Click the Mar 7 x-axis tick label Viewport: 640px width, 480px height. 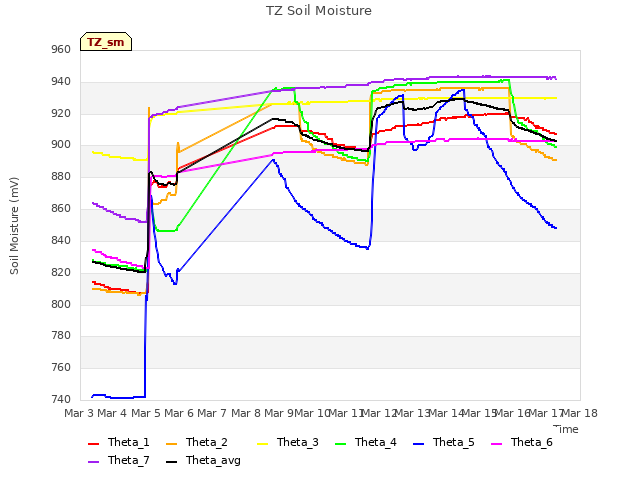(212, 413)
